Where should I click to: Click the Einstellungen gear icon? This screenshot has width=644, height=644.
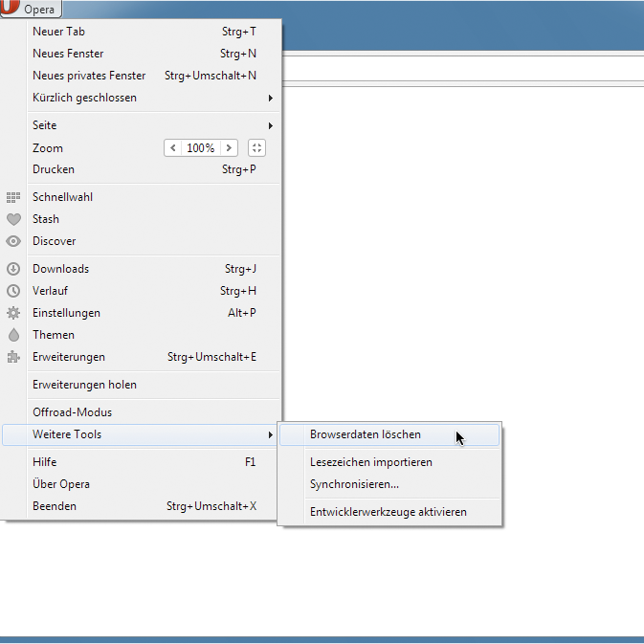tap(13, 313)
